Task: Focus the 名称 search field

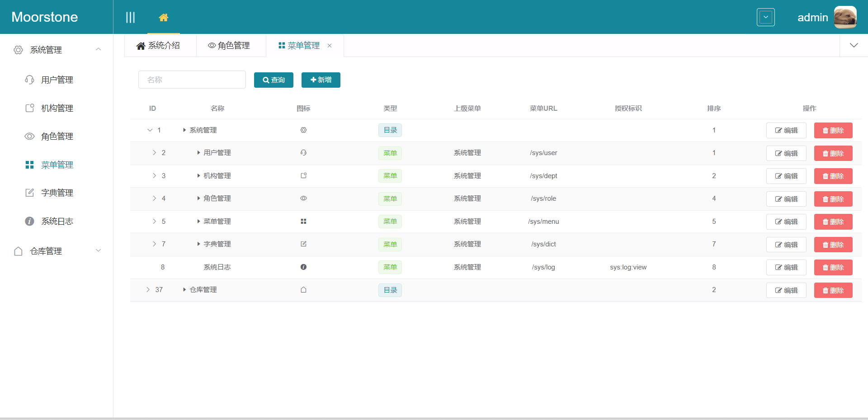Action: [192, 80]
